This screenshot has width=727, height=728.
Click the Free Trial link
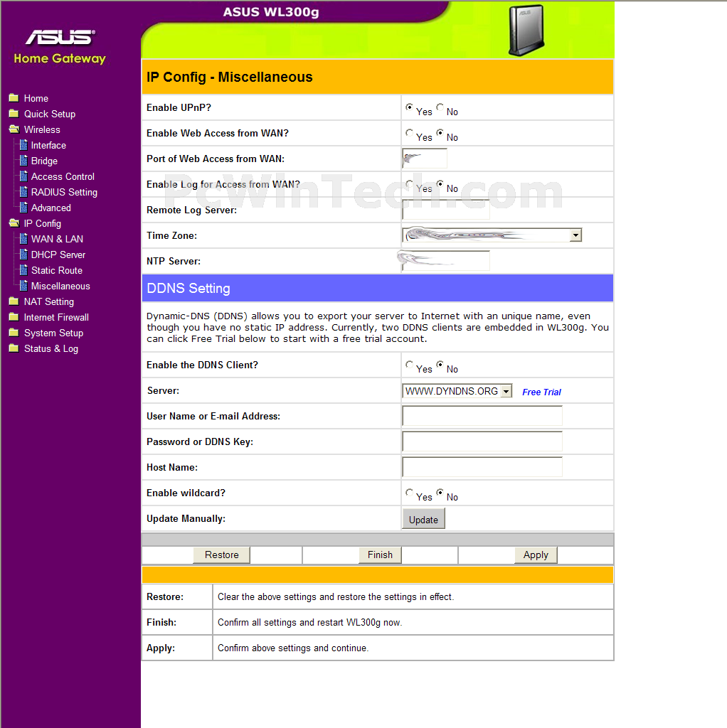tap(541, 392)
